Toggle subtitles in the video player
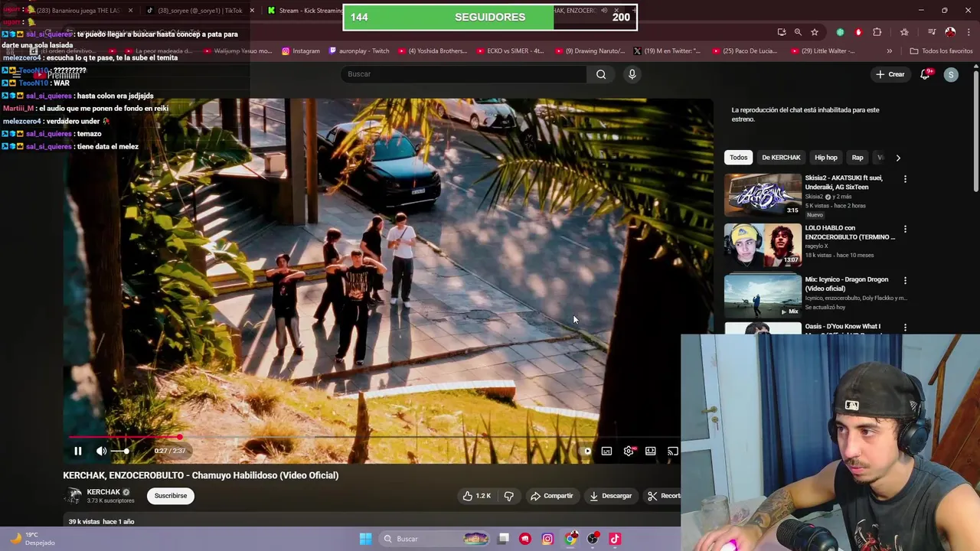The width and height of the screenshot is (980, 551). click(x=606, y=451)
